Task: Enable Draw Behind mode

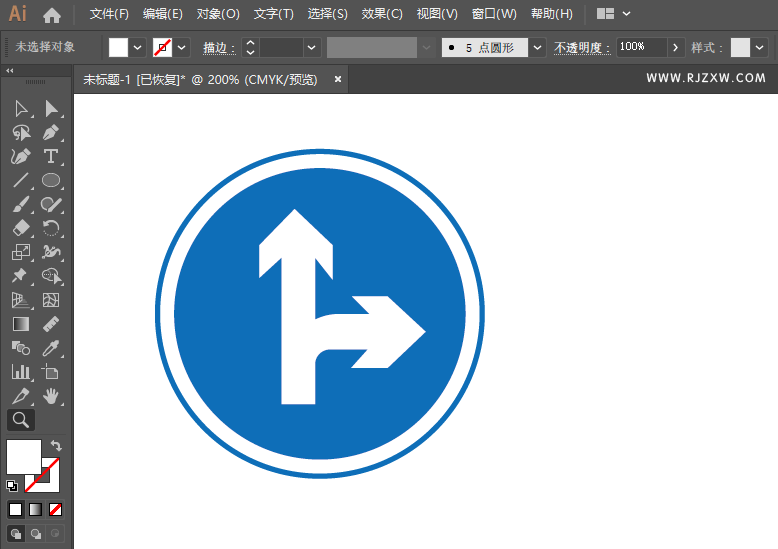Action: (36, 534)
